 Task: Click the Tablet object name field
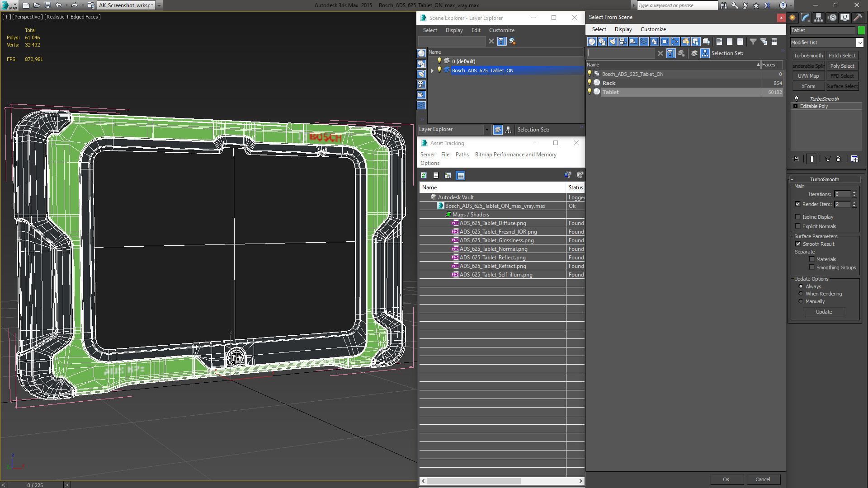coord(823,30)
